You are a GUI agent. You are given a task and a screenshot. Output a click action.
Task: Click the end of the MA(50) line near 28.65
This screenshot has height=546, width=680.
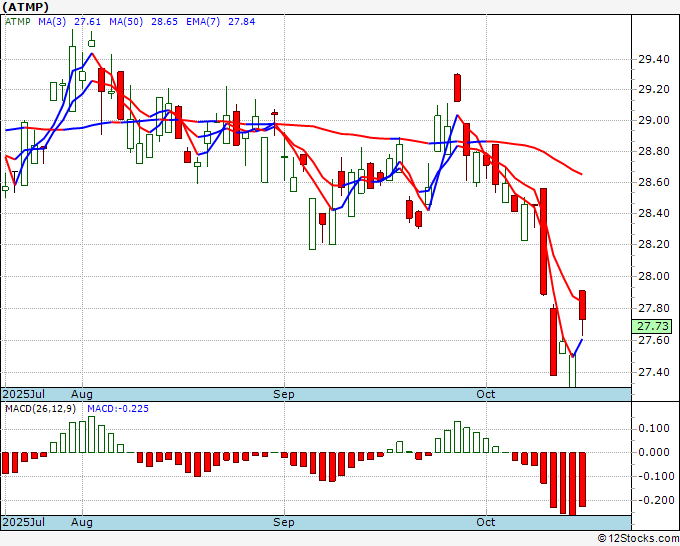[x=581, y=174]
